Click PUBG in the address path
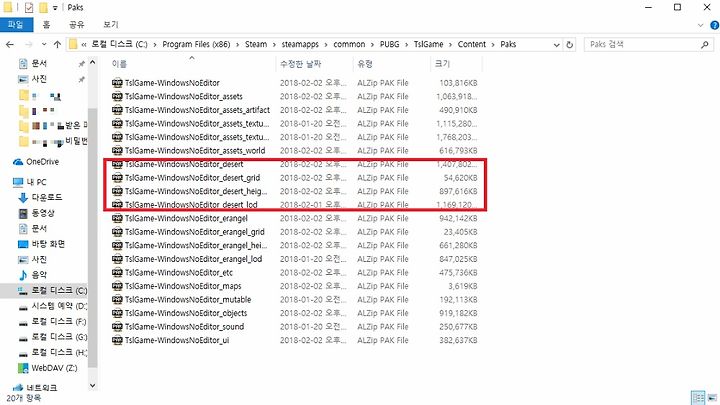Image resolution: width=720 pixels, height=405 pixels. coord(389,45)
